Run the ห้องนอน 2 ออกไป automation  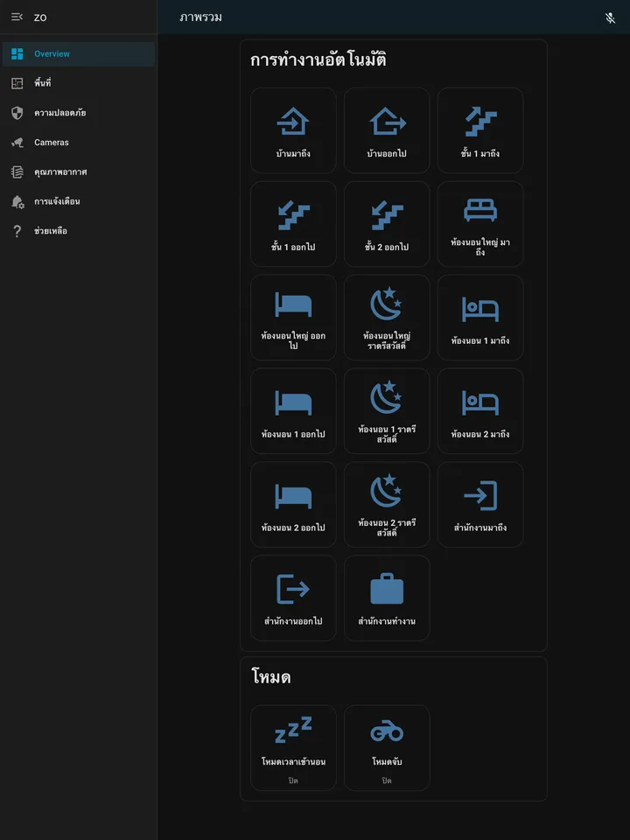click(x=293, y=504)
